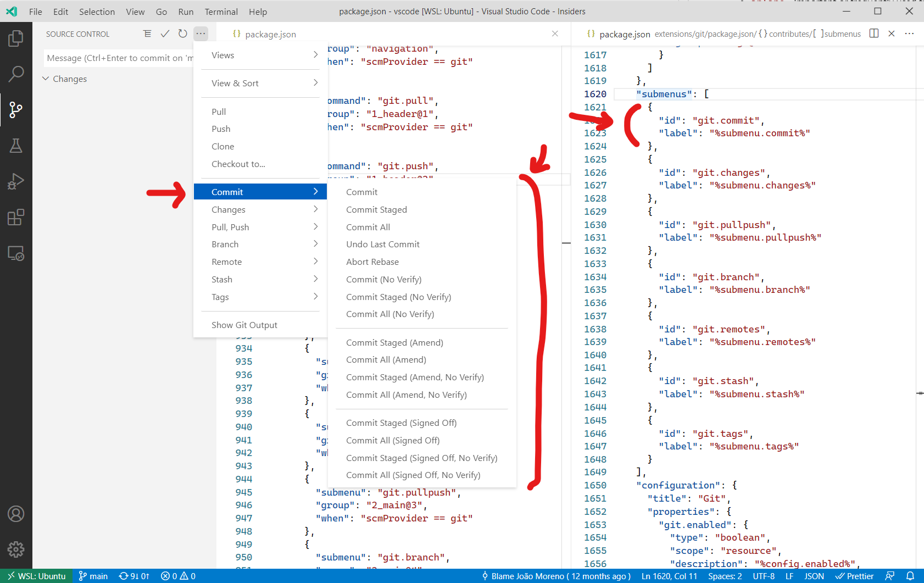Open the Search view
924x583 pixels.
coord(16,73)
